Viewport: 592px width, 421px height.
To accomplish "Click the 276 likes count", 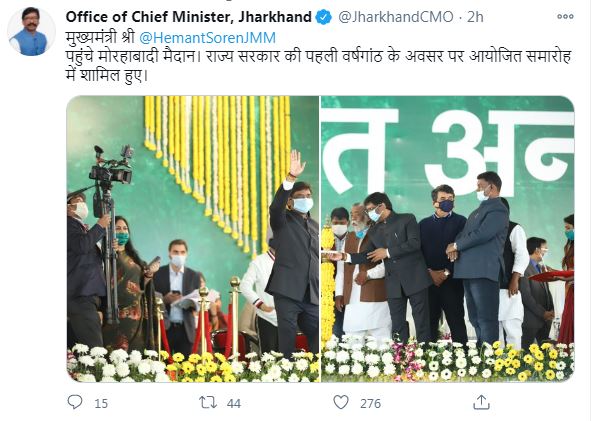I will (x=370, y=404).
